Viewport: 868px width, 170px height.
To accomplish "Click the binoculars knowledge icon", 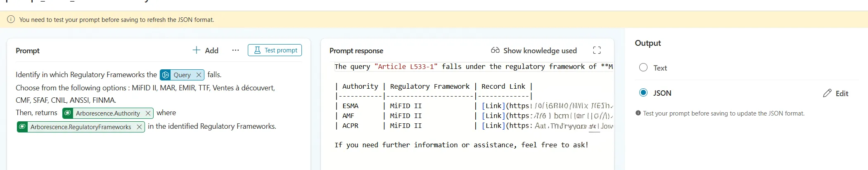I will click(495, 50).
